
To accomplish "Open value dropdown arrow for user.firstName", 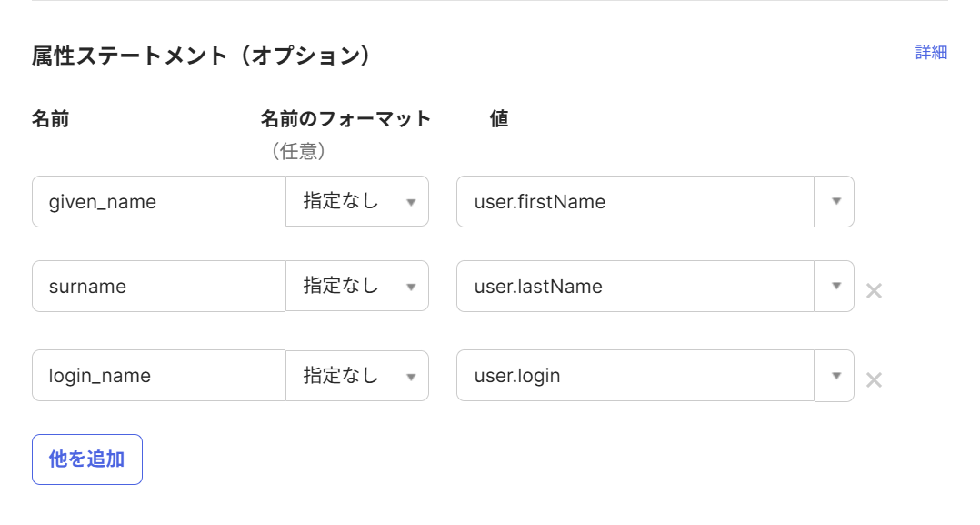I will click(x=835, y=202).
